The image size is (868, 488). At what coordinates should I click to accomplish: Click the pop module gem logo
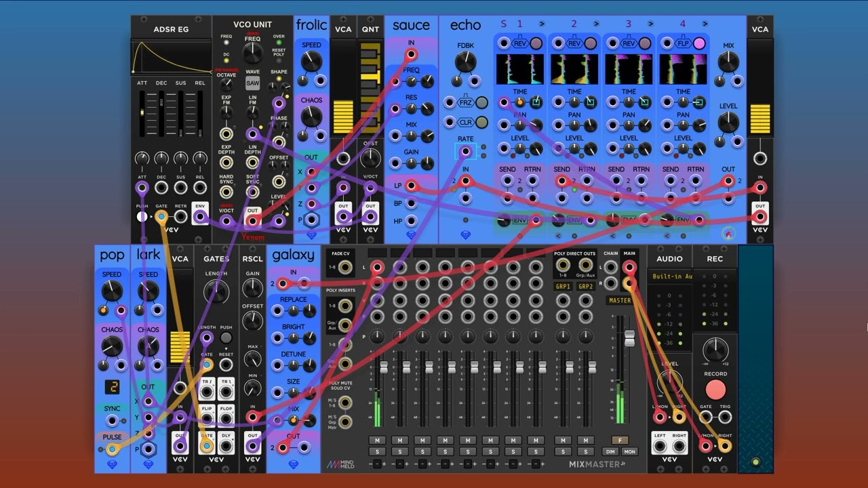pos(112,465)
